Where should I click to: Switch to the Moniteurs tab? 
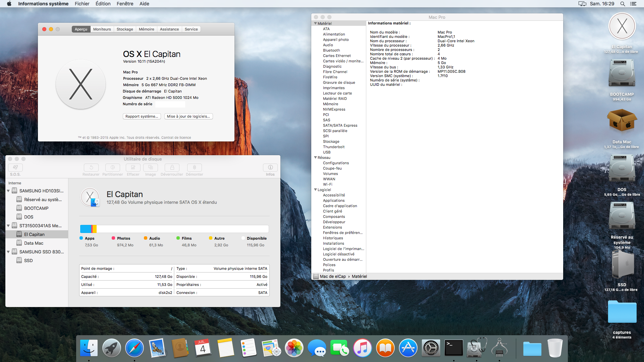(x=102, y=29)
